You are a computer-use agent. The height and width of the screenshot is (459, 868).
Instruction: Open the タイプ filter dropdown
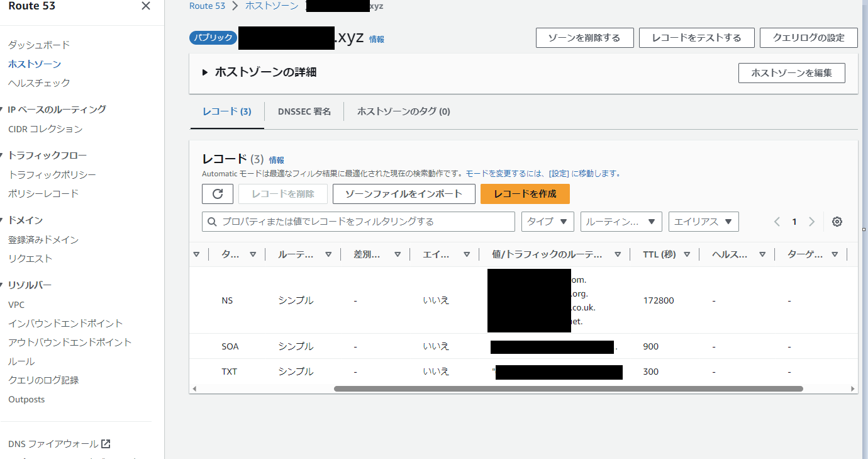click(x=547, y=222)
